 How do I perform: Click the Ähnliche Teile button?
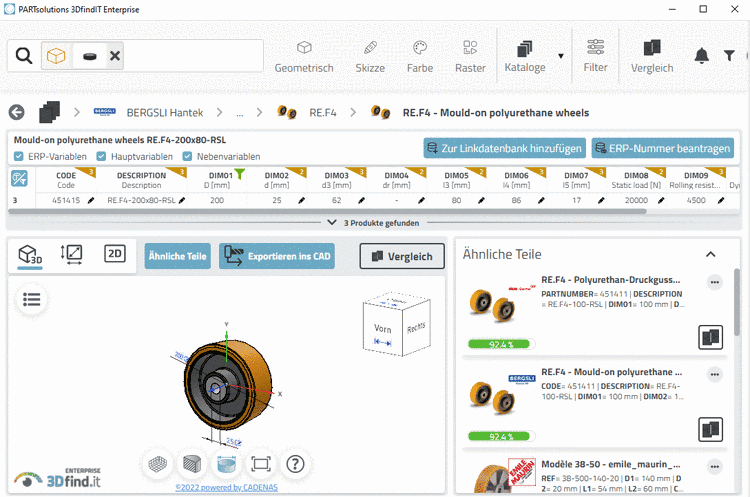[177, 256]
